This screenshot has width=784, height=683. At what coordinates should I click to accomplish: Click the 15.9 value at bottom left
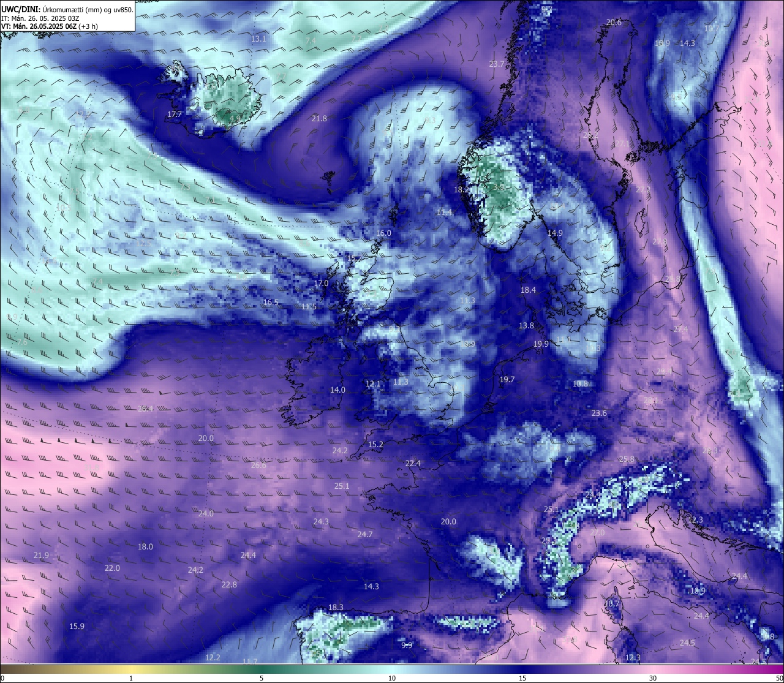click(77, 627)
